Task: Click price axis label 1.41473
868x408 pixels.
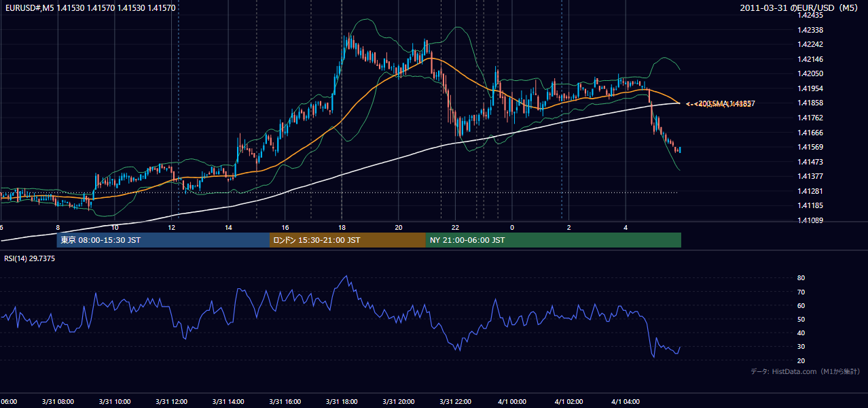Action: click(x=811, y=162)
